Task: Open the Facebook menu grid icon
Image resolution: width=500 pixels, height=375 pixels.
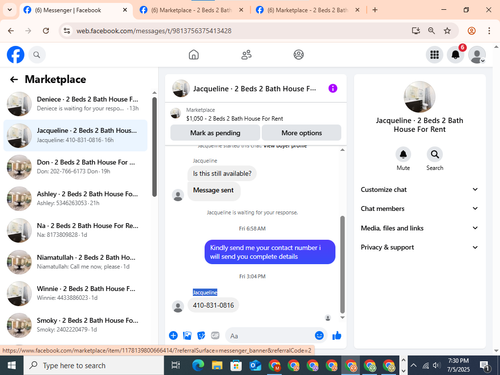Action: pos(434,55)
